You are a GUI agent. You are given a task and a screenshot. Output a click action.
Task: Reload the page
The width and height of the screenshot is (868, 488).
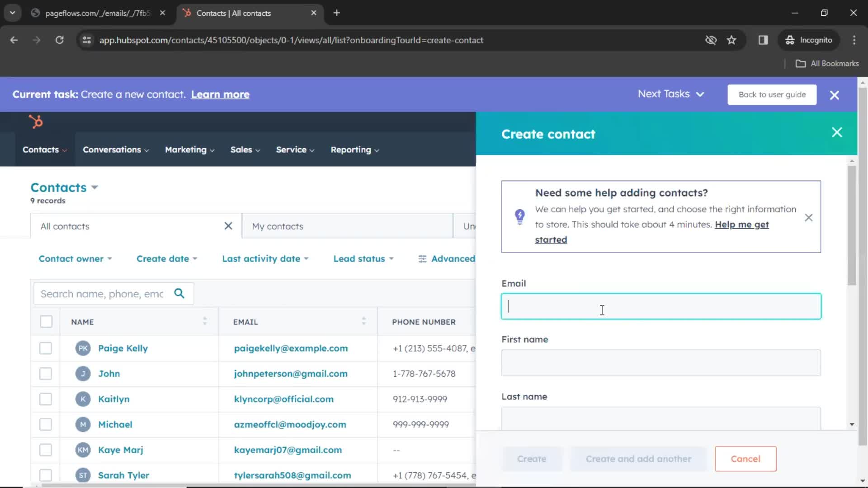tap(59, 40)
